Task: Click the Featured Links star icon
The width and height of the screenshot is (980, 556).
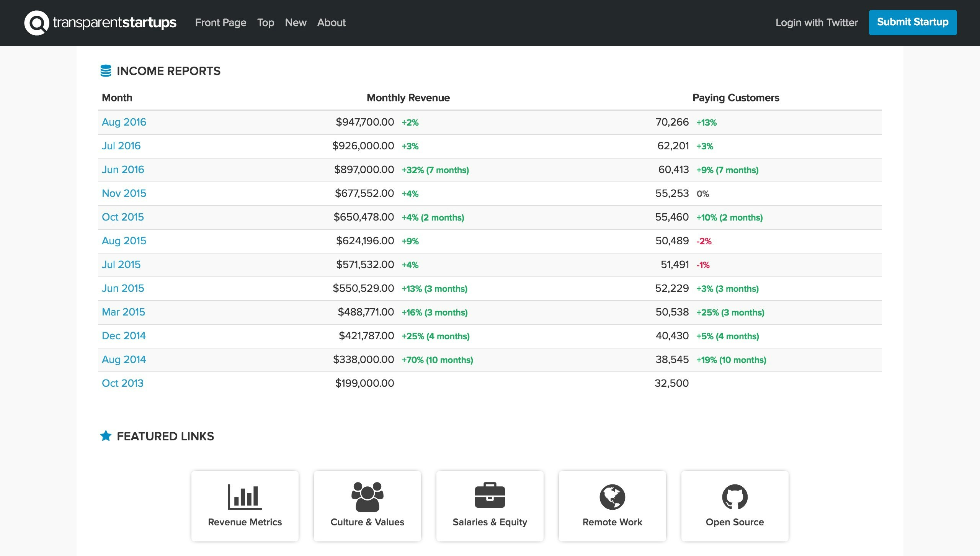Action: click(106, 436)
